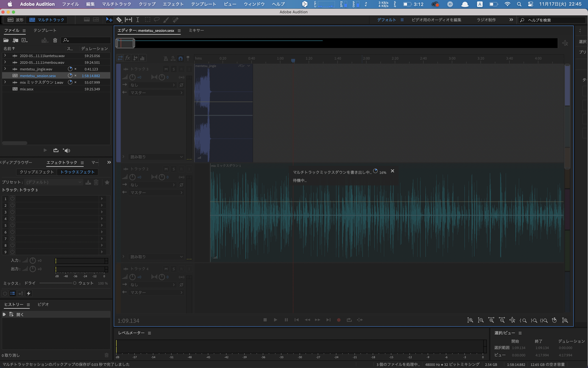Expand mix ミックスダウン 1.wav entry

5,82
